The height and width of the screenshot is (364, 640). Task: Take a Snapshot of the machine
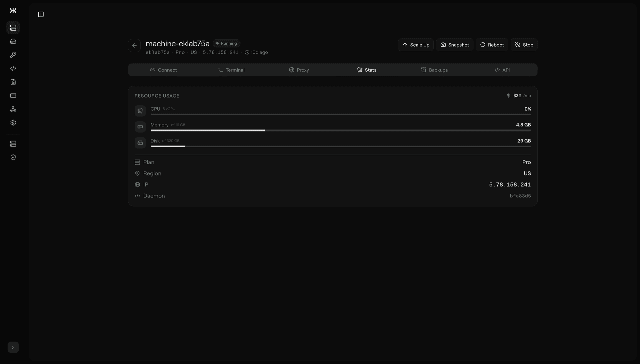click(455, 45)
